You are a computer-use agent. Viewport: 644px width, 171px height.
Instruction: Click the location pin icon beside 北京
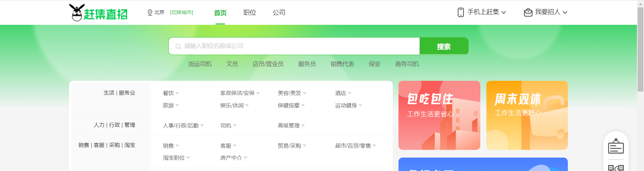[x=150, y=12]
